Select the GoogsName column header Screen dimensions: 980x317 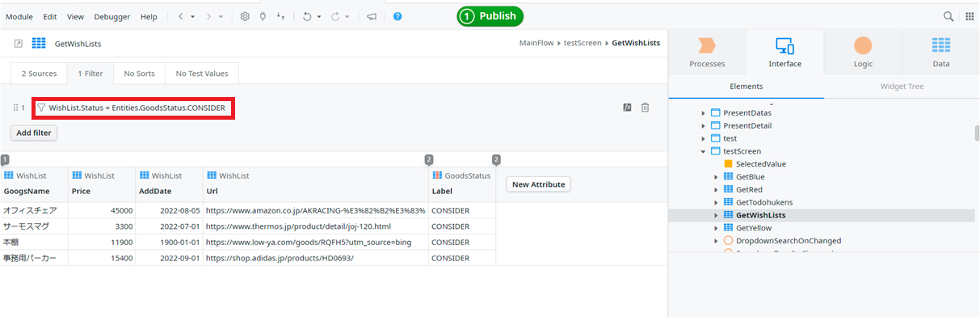click(34, 184)
